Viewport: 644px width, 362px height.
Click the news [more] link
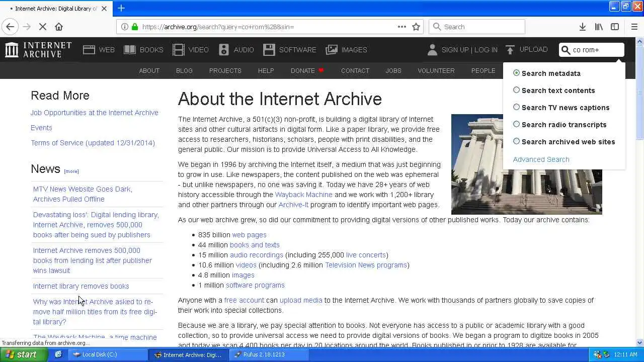[x=71, y=171]
